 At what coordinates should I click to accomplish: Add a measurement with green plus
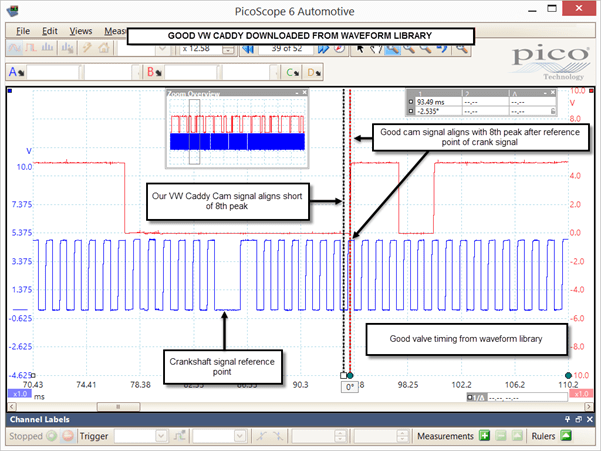pos(484,436)
